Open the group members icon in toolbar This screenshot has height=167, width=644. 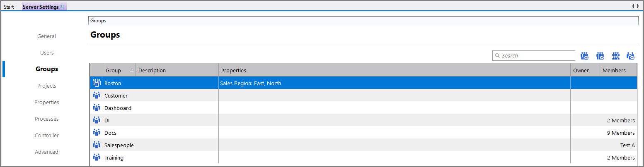pyautogui.click(x=616, y=56)
